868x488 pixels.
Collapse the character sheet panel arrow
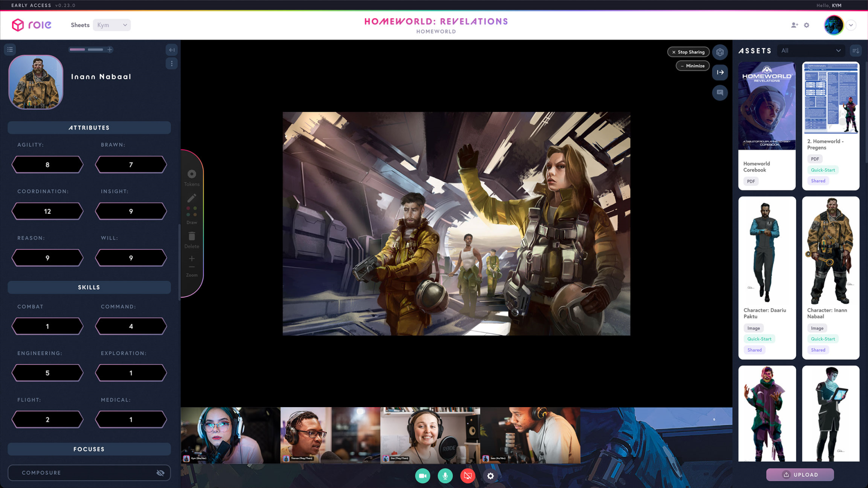172,50
